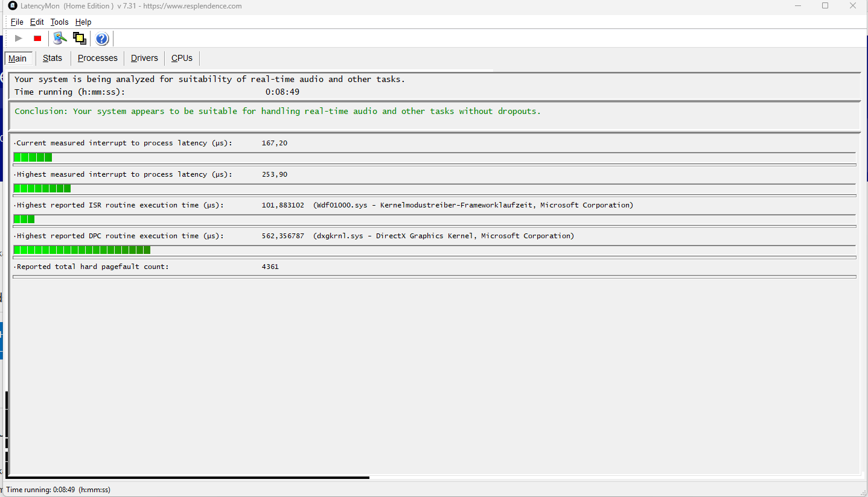Click the current interrupt latency green bar
Screen dimensions: 868x497
[33, 157]
